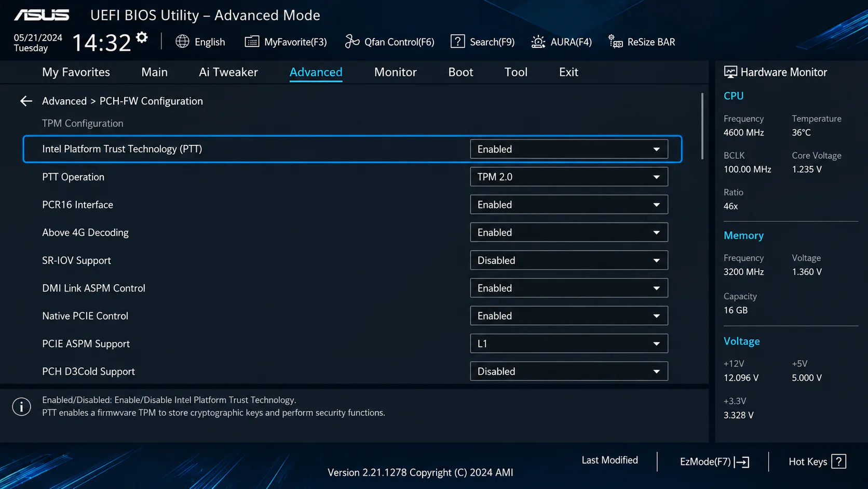Click CPU temperature value 36°C

click(801, 133)
